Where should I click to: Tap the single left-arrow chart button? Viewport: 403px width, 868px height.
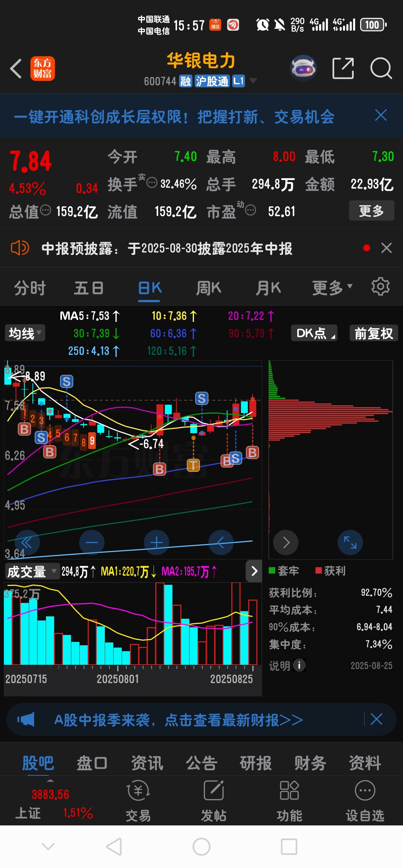[221, 543]
